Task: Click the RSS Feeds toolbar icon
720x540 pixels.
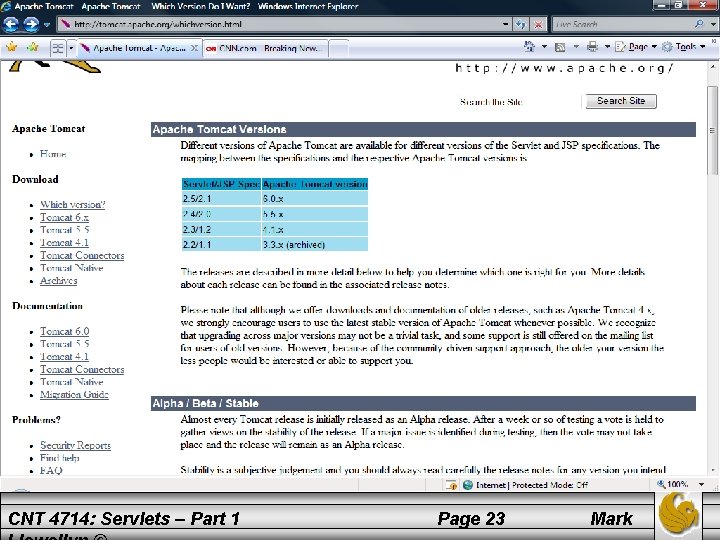Action: pyautogui.click(x=560, y=47)
